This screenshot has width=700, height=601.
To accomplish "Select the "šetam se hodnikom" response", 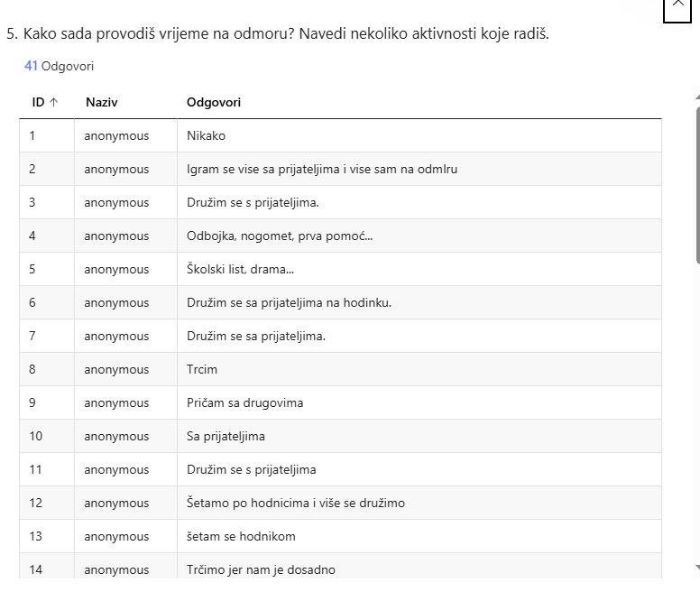I will pyautogui.click(x=241, y=537).
